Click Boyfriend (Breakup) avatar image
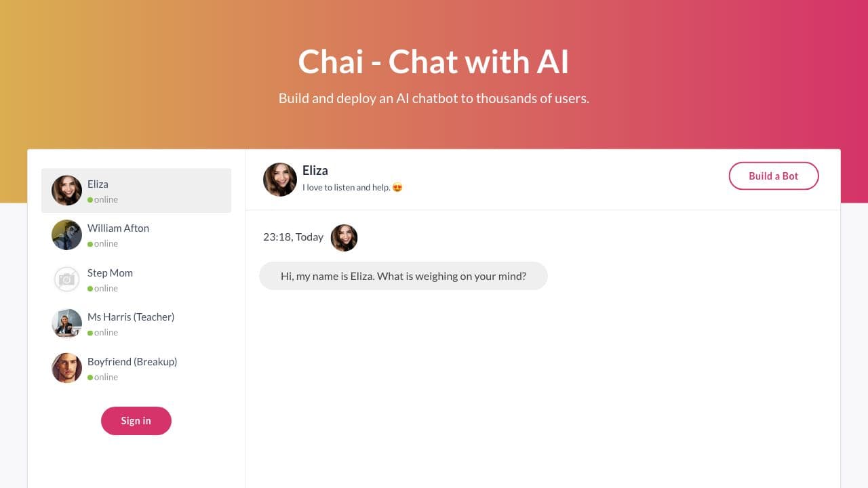868x488 pixels. pyautogui.click(x=66, y=368)
